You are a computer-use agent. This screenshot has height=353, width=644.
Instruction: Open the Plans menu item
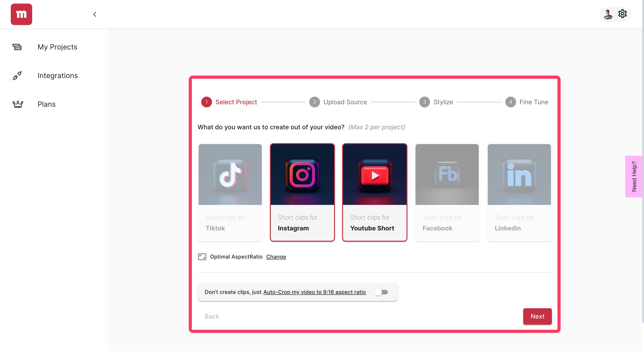click(47, 104)
